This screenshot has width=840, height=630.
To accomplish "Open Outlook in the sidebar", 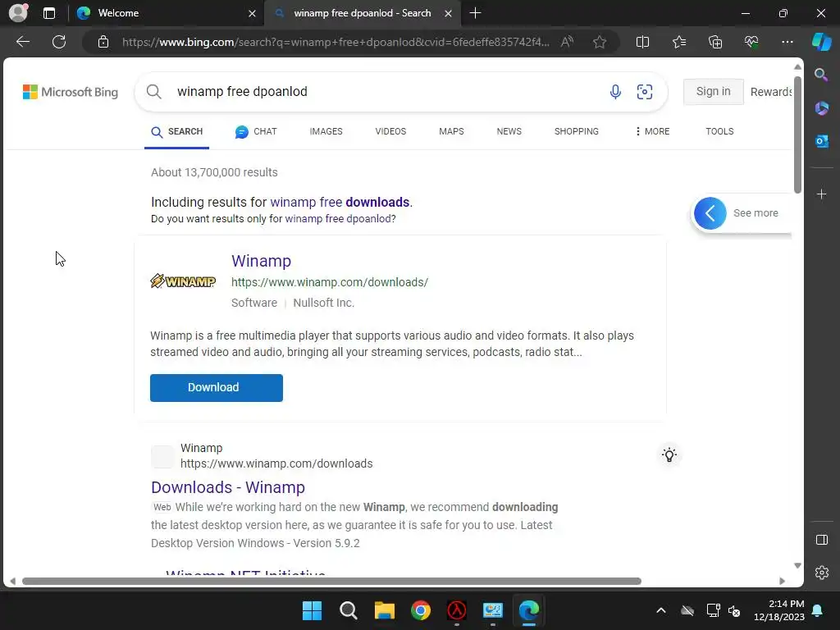I will [x=821, y=141].
